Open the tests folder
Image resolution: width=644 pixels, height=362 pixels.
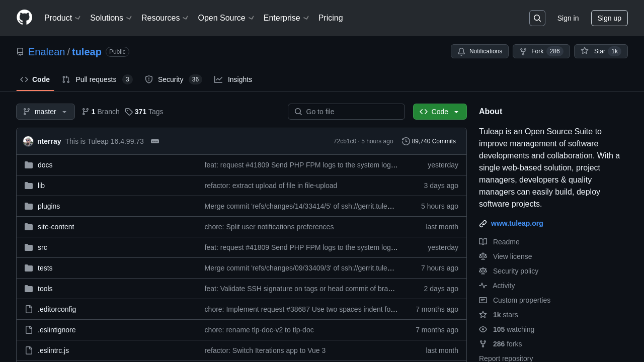tap(45, 268)
